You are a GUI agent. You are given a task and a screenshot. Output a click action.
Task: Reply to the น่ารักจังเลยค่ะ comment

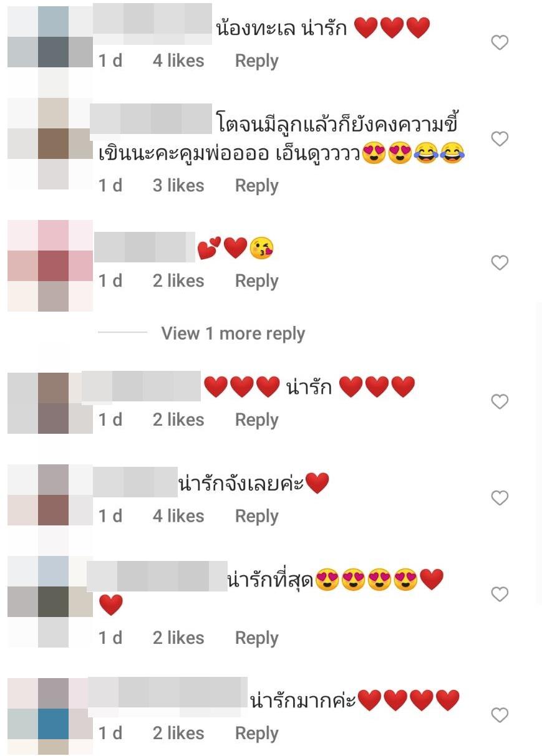[256, 516]
